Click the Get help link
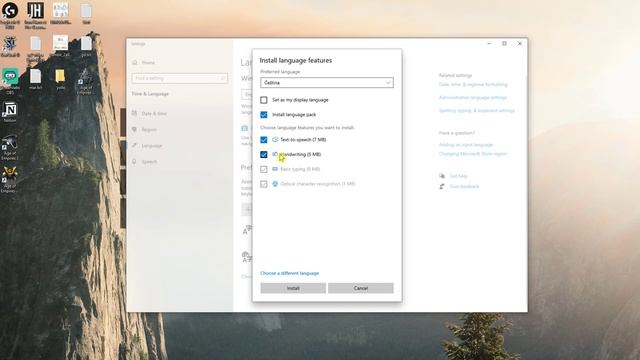The image size is (640, 360). coord(458,176)
